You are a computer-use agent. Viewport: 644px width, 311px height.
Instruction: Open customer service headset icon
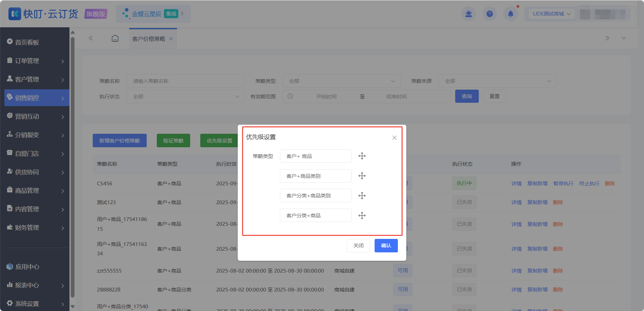coord(469,14)
